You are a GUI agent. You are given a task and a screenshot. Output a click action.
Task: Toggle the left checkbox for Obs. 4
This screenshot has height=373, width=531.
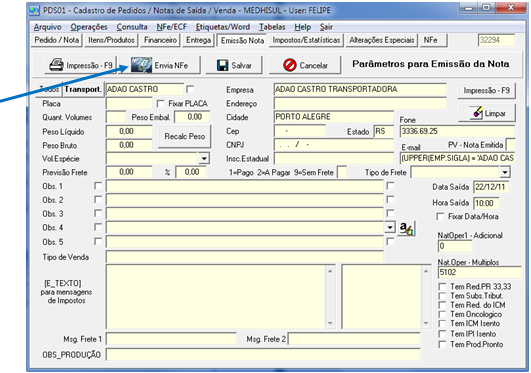(x=98, y=227)
